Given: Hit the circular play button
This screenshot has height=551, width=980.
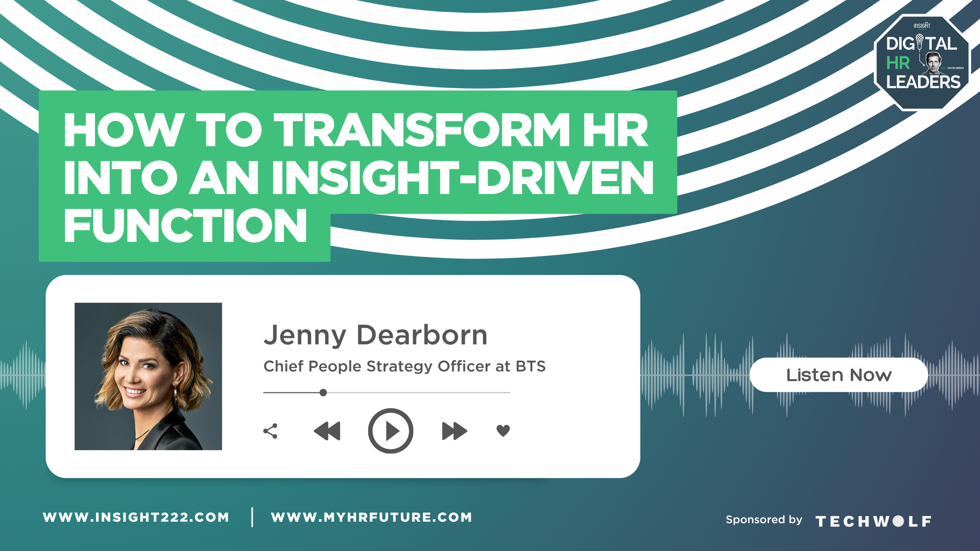Looking at the screenshot, I should pos(390,431).
